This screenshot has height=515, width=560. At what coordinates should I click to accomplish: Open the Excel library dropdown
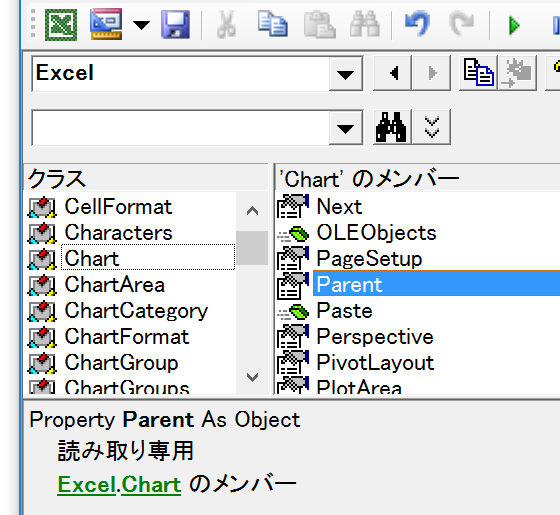click(345, 74)
